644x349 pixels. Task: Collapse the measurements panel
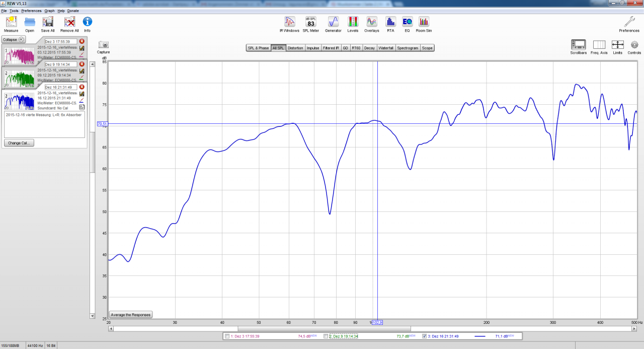(x=14, y=39)
